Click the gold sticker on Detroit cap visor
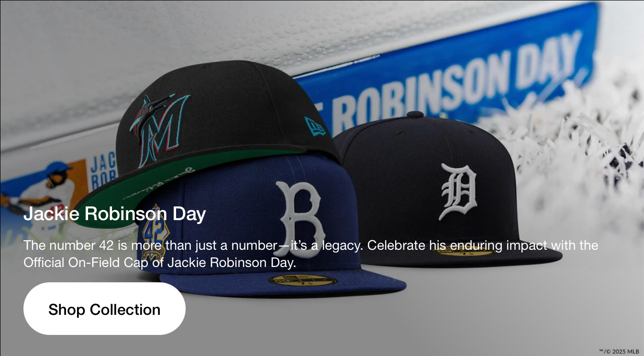The height and width of the screenshot is (356, 644). 463,251
